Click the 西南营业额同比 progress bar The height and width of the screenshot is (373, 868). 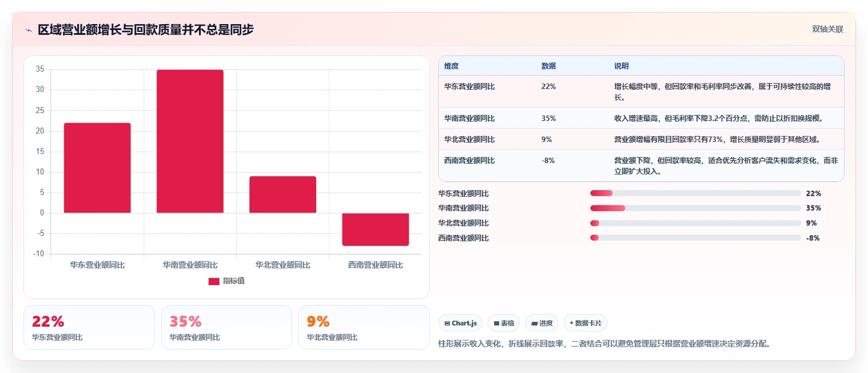(695, 238)
